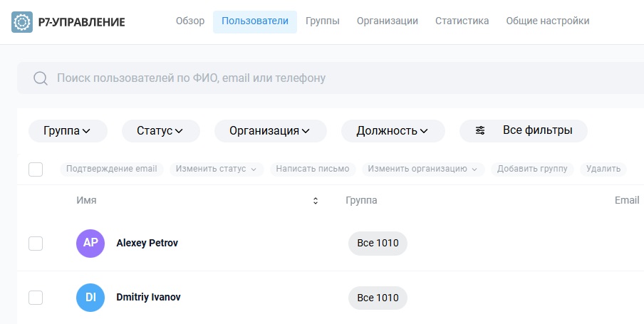The image size is (644, 324).
Task: Expand the Группа filter dropdown
Action: tap(68, 131)
